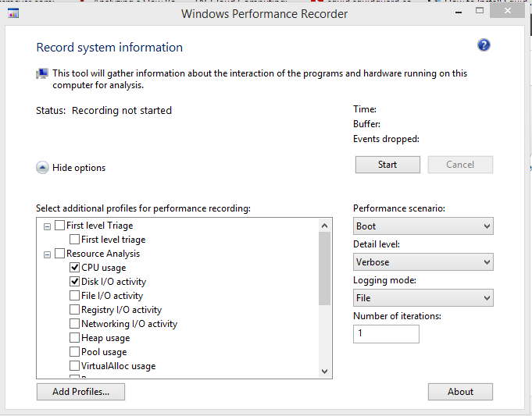
Task: Click the Windows Performance Recorder title bar icon
Action: click(x=13, y=13)
